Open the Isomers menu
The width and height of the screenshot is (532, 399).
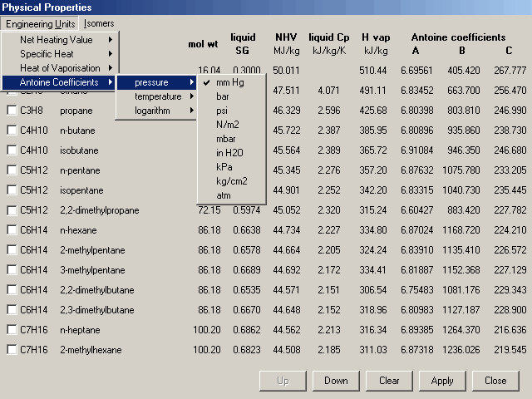99,23
